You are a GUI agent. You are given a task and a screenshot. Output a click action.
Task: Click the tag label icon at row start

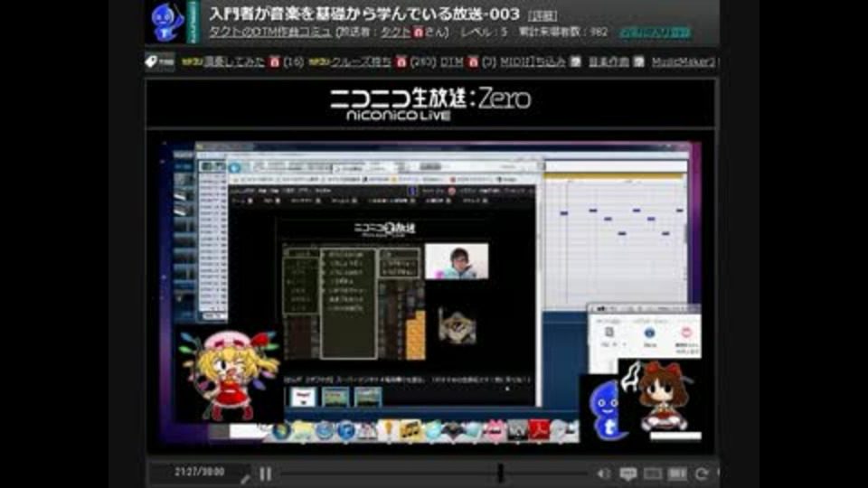(159, 61)
